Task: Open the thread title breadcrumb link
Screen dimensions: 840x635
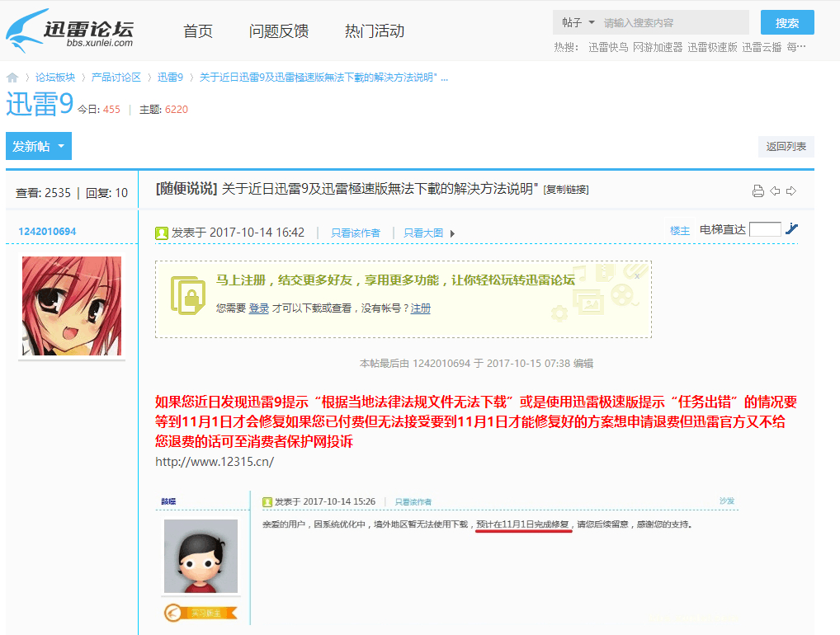Action: pyautogui.click(x=323, y=77)
